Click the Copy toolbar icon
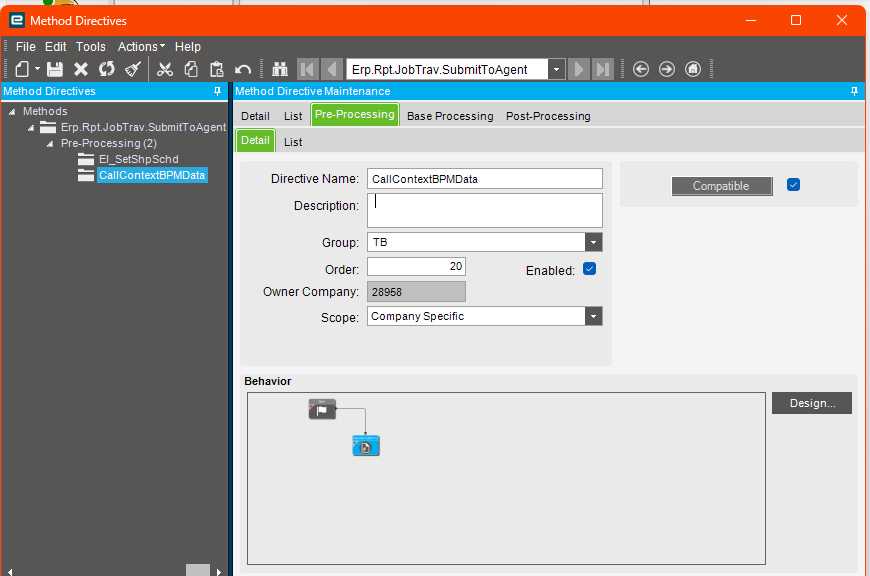 tap(191, 69)
